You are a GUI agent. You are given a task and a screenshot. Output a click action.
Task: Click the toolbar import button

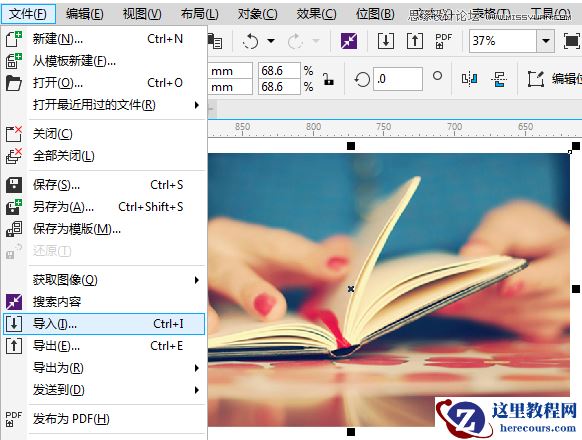(386, 41)
